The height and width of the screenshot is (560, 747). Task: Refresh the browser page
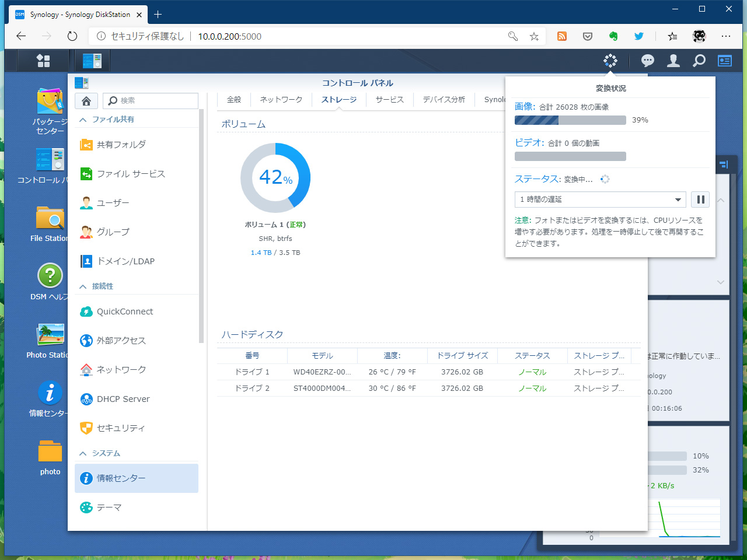coord(72,36)
